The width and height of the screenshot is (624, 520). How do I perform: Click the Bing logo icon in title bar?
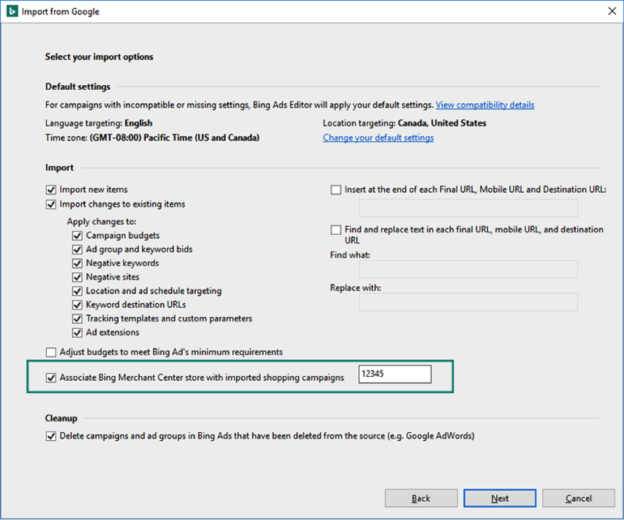(x=12, y=11)
